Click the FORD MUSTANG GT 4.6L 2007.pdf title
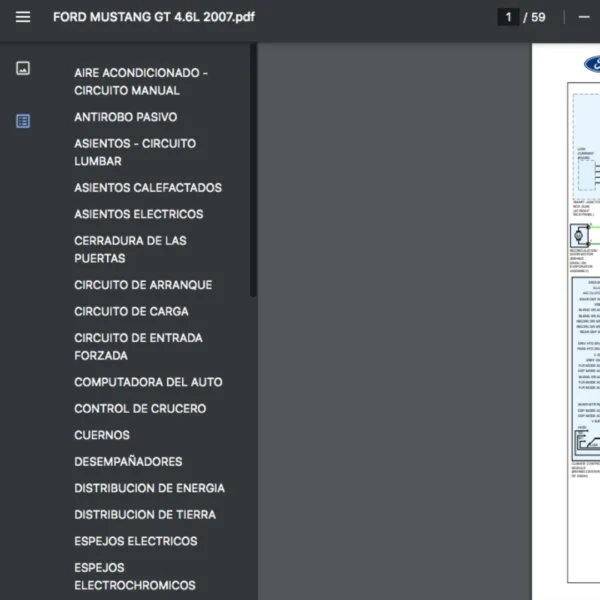Screen dimensions: 600x600 (x=154, y=17)
